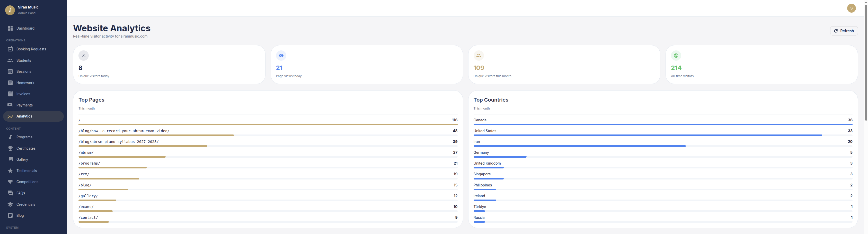Go to Booking Requests
Screen dimensions: 868x234
pos(33,49)
